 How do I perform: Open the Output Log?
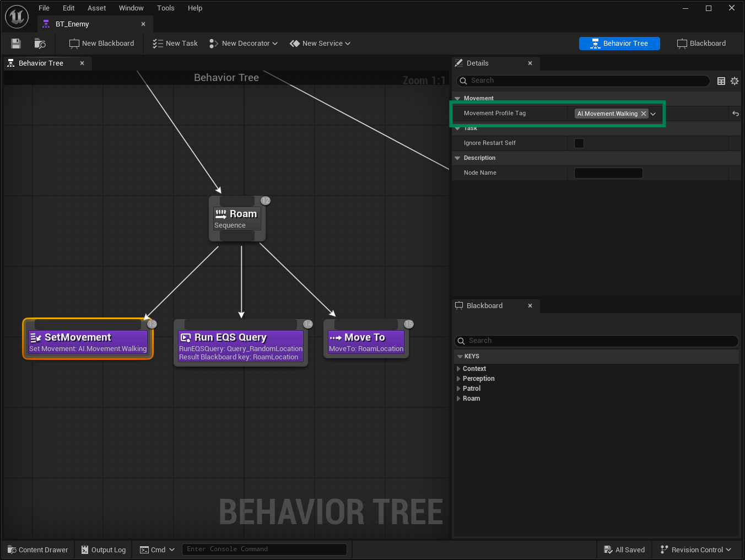(103, 549)
